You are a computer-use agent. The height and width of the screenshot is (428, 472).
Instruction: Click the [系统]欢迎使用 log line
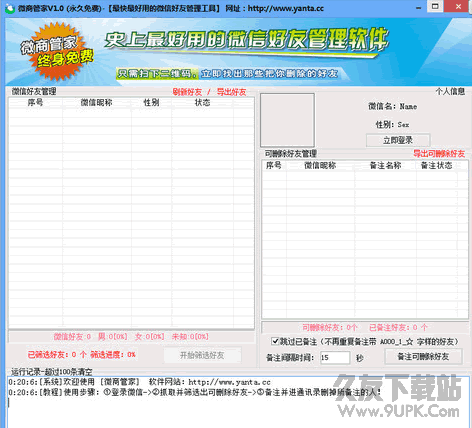tap(139, 382)
